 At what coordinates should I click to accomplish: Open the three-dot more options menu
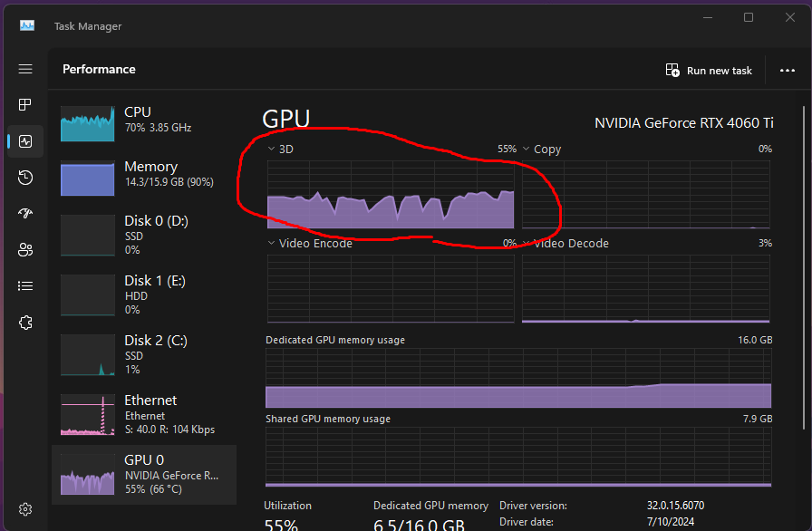pos(788,71)
